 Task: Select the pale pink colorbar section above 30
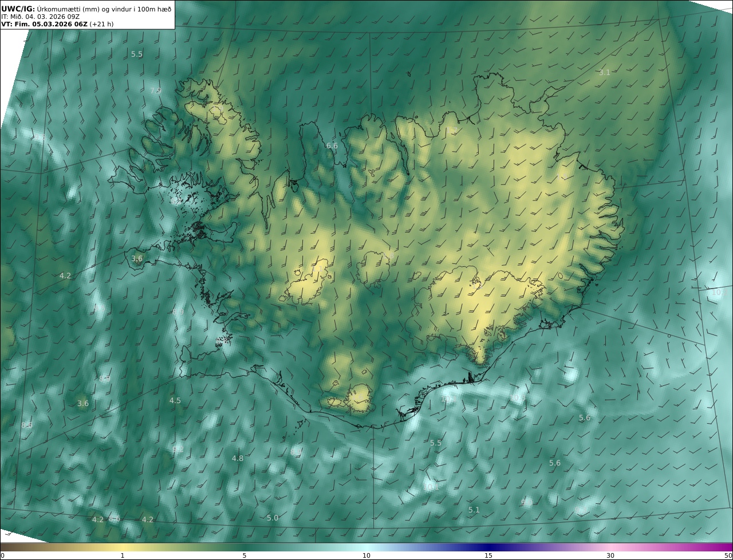[x=610, y=547]
